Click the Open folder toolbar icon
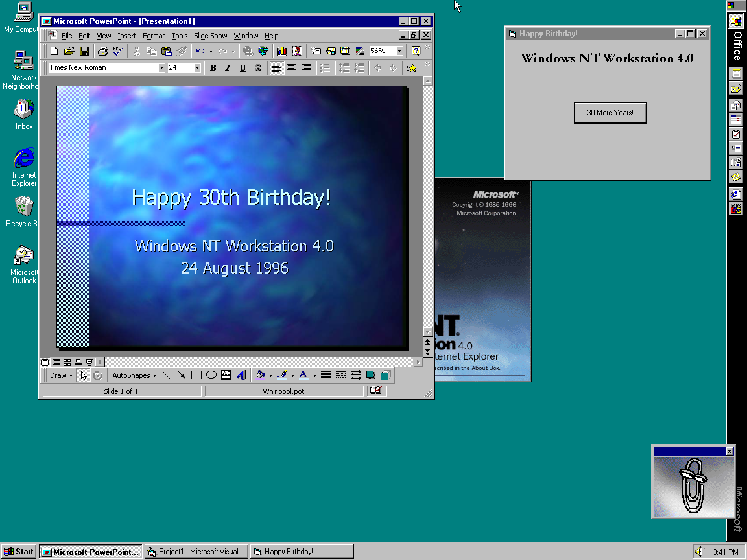The height and width of the screenshot is (560, 747). click(69, 51)
